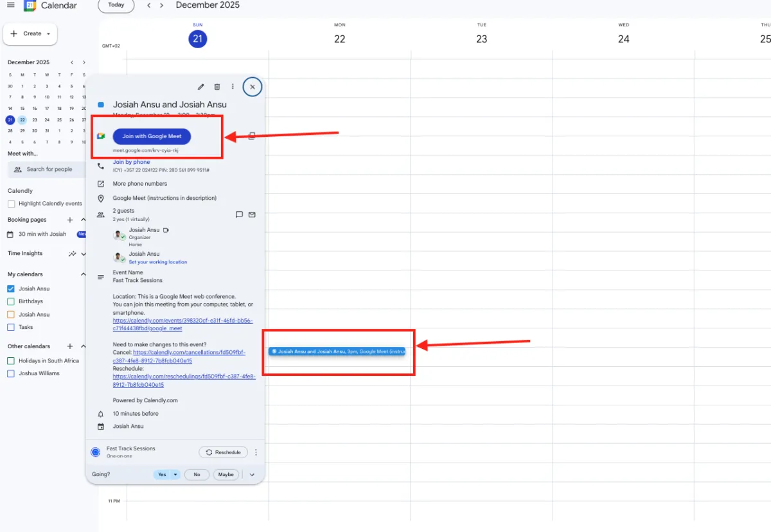Message guests with the chat icon
The height and width of the screenshot is (532, 771).
pyautogui.click(x=239, y=215)
